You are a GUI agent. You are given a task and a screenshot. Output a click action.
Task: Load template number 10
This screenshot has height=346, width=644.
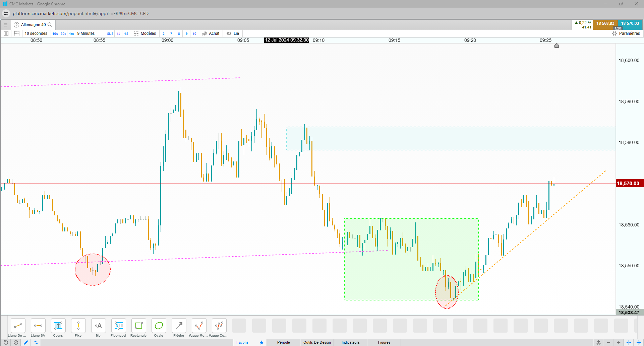coord(194,33)
